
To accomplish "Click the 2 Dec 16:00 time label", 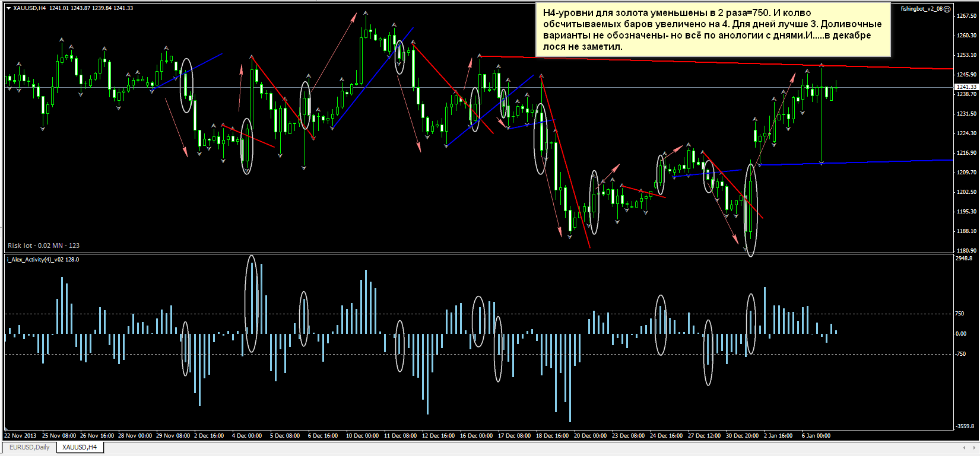I will tap(209, 436).
